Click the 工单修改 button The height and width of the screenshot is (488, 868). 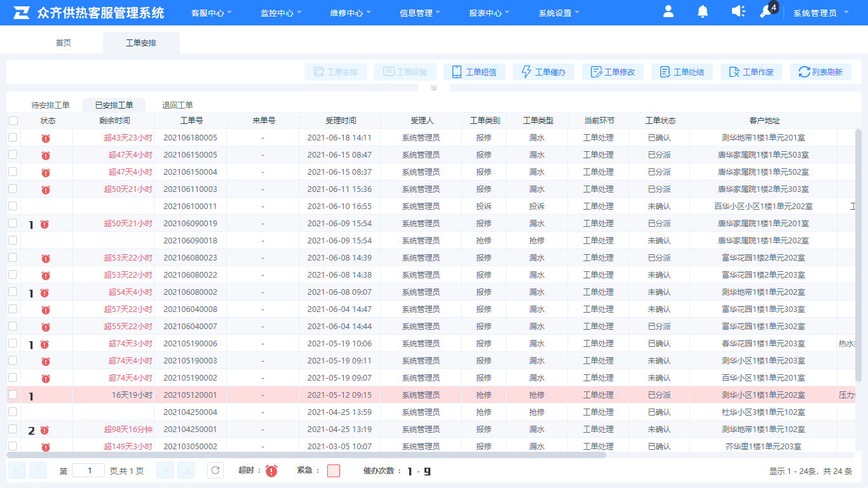click(613, 72)
